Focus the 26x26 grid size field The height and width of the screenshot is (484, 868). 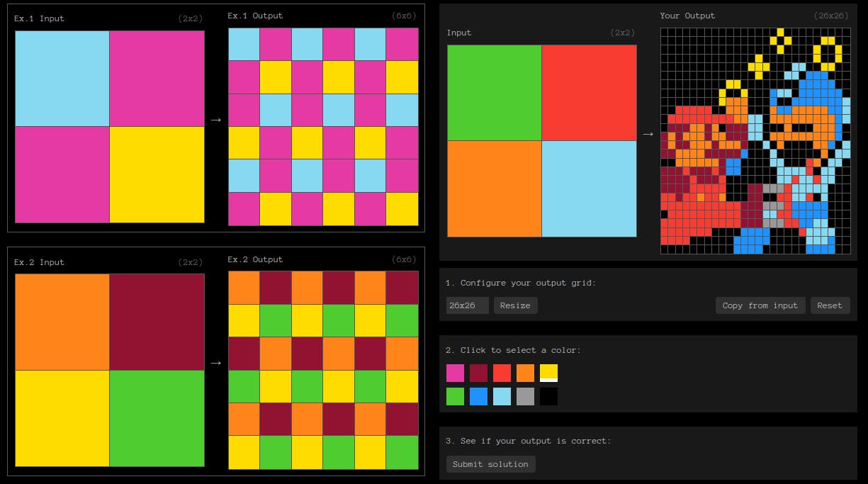pos(467,305)
